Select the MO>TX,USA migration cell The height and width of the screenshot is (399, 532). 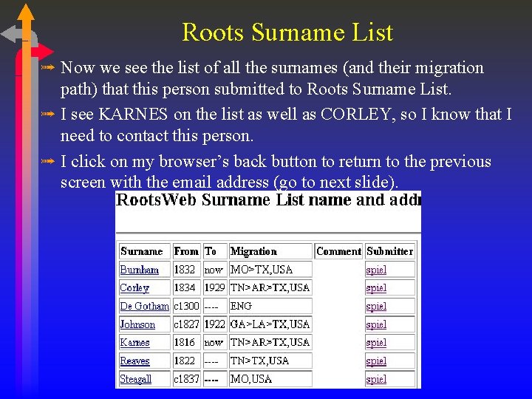pos(270,270)
